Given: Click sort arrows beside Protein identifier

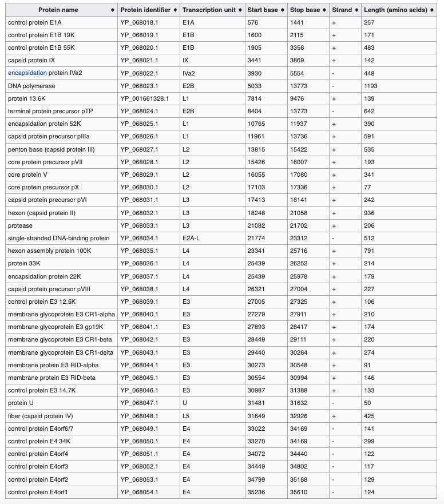Looking at the screenshot, I should pos(175,10).
